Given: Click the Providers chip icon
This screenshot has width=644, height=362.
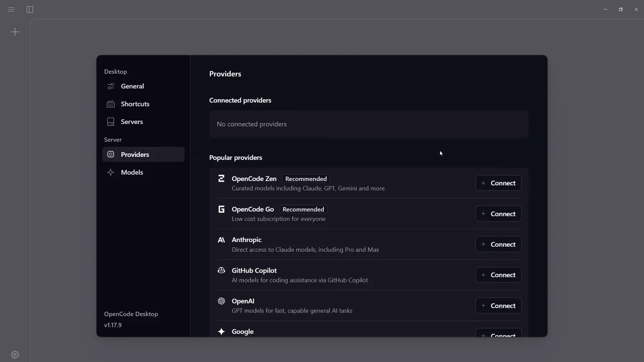Looking at the screenshot, I should [111, 154].
